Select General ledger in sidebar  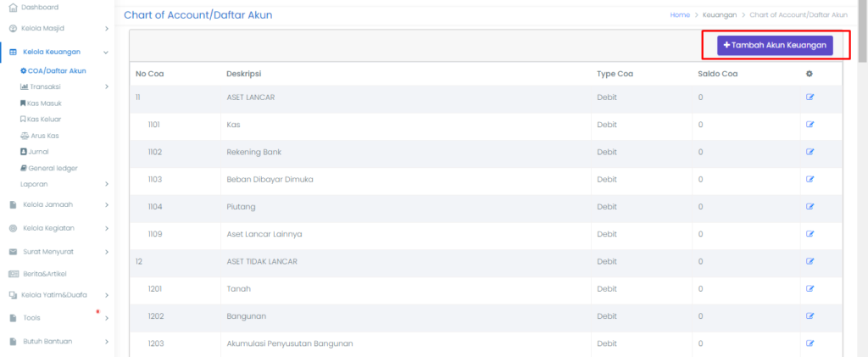click(x=53, y=168)
